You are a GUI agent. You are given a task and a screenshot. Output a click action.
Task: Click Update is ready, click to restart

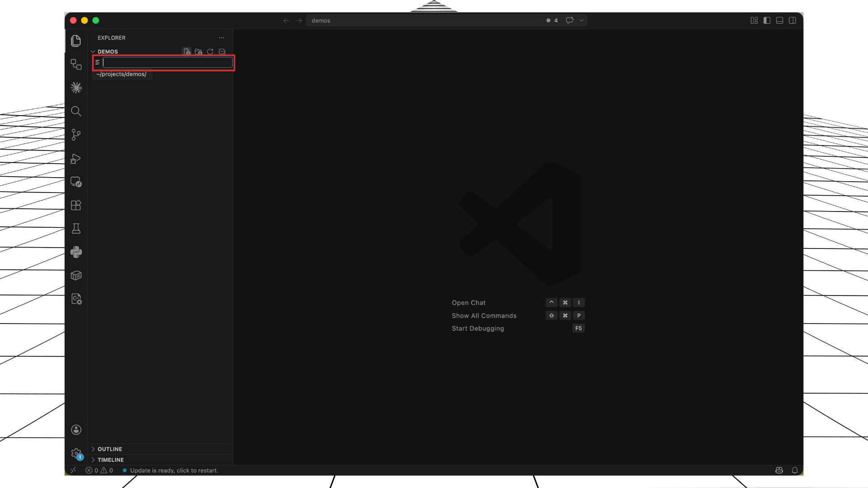click(x=174, y=470)
